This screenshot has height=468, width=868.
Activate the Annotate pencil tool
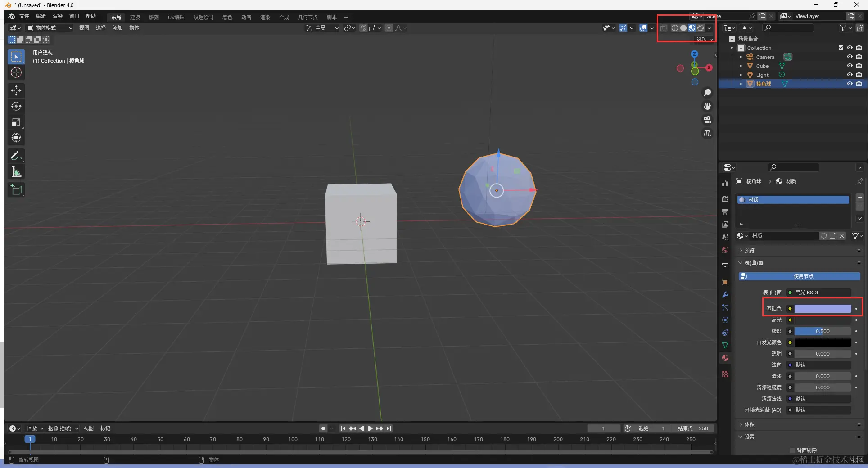tap(16, 156)
